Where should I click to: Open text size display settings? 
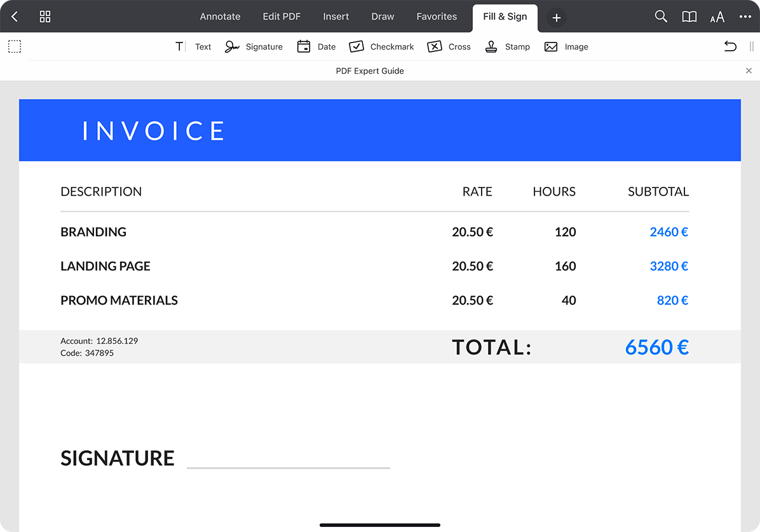coord(717,17)
